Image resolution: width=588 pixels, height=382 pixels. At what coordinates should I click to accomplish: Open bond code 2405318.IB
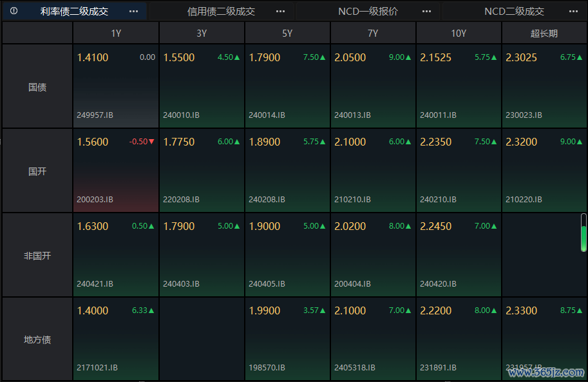tap(355, 368)
